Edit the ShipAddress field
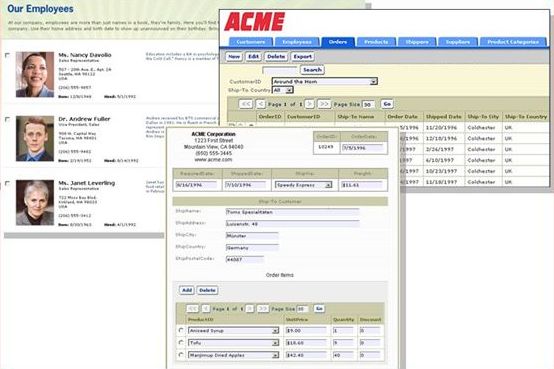The height and width of the screenshot is (369, 554). [x=293, y=224]
